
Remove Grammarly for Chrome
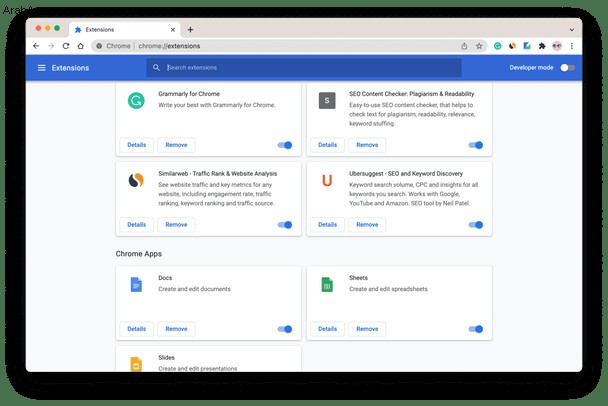(x=176, y=145)
